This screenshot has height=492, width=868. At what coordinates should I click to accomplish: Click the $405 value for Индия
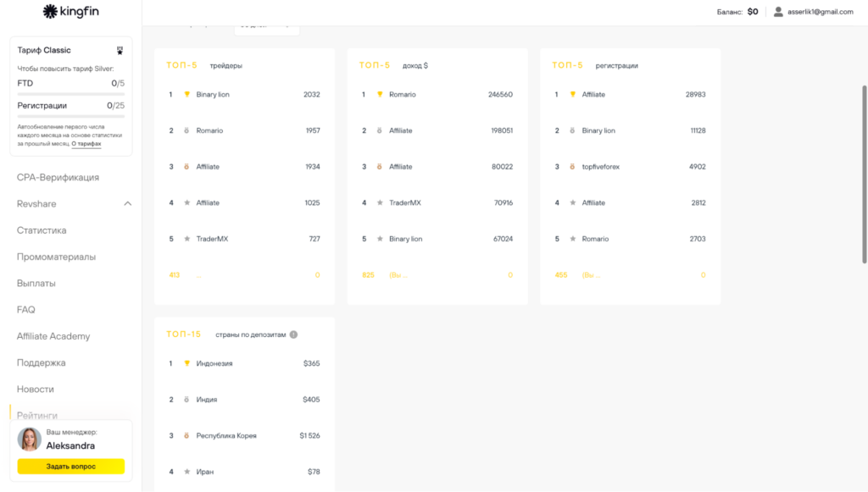click(311, 399)
